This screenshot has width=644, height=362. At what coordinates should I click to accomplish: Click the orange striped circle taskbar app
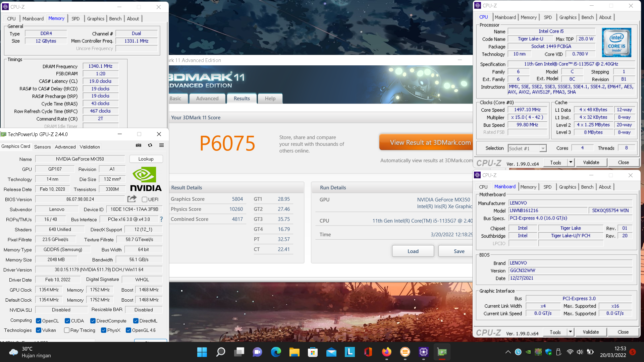click(x=405, y=352)
